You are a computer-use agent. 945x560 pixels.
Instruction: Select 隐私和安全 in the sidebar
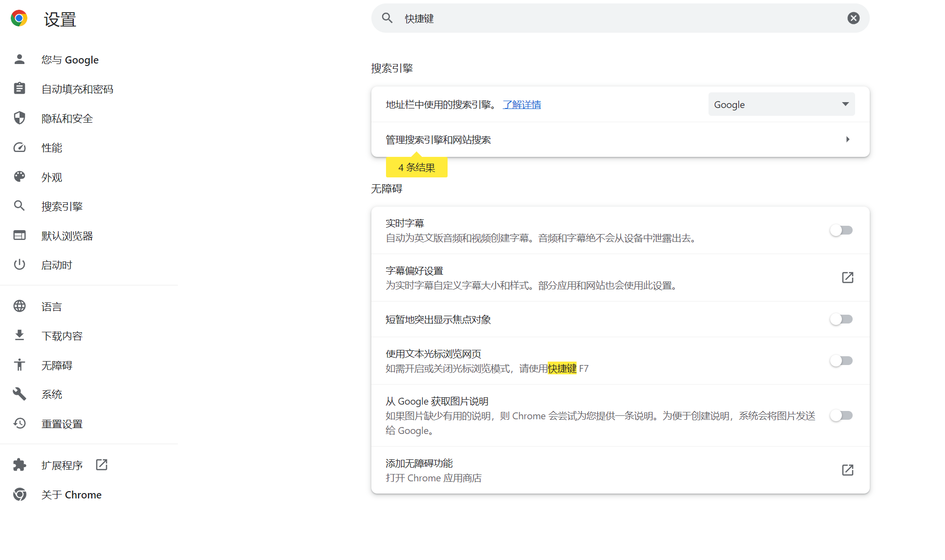(x=67, y=118)
